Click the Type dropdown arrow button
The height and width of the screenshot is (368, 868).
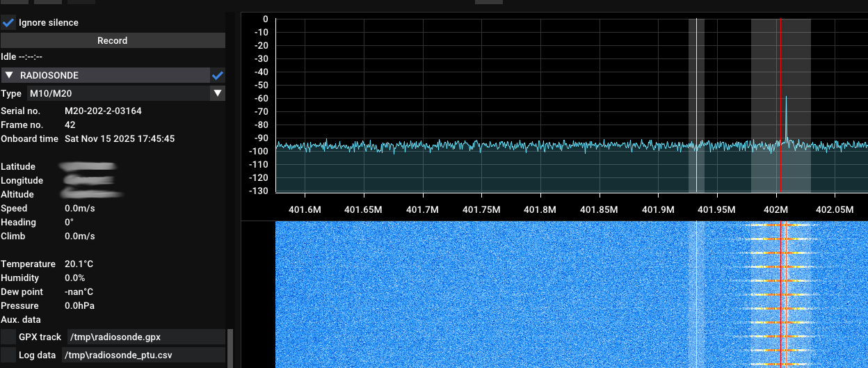pos(218,93)
